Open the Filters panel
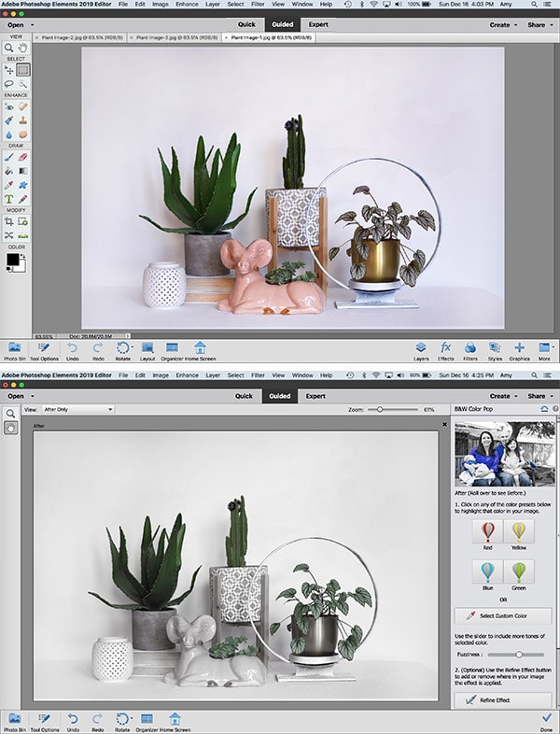 pyautogui.click(x=470, y=350)
